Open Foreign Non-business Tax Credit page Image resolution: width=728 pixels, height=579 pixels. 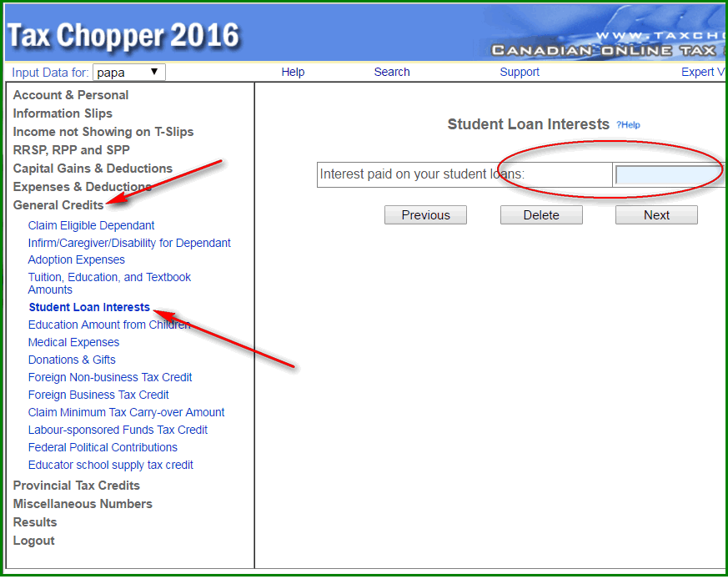pos(109,377)
